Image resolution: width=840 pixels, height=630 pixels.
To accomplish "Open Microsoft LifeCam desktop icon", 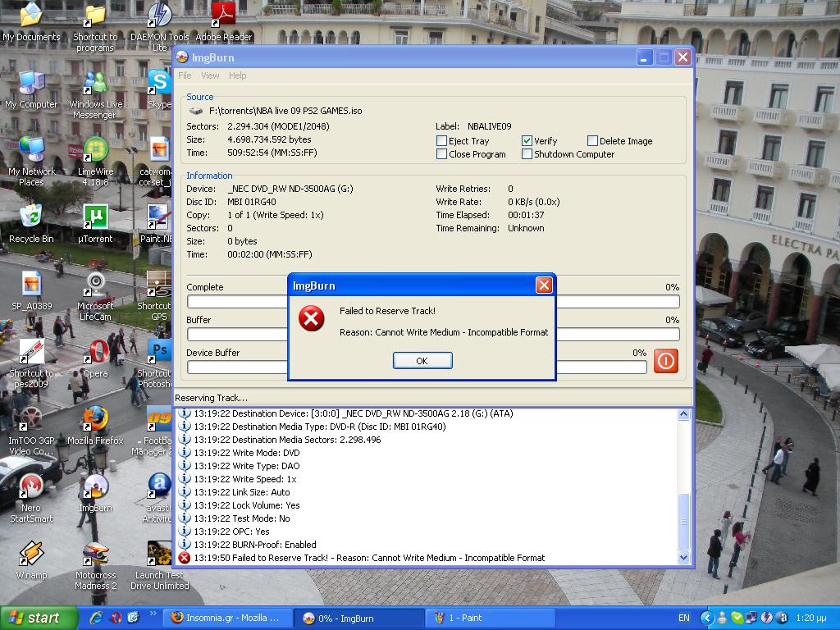I will 95,296.
